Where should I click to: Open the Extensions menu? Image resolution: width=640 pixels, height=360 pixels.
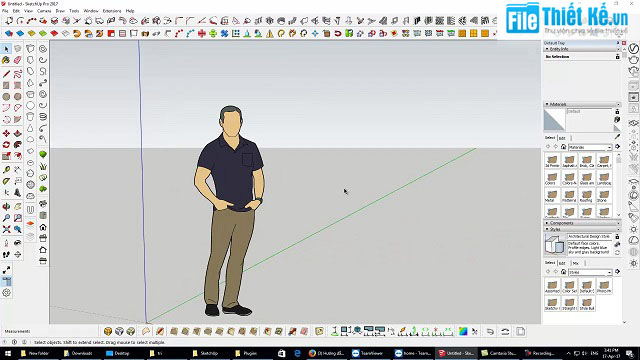pyautogui.click(x=112, y=11)
